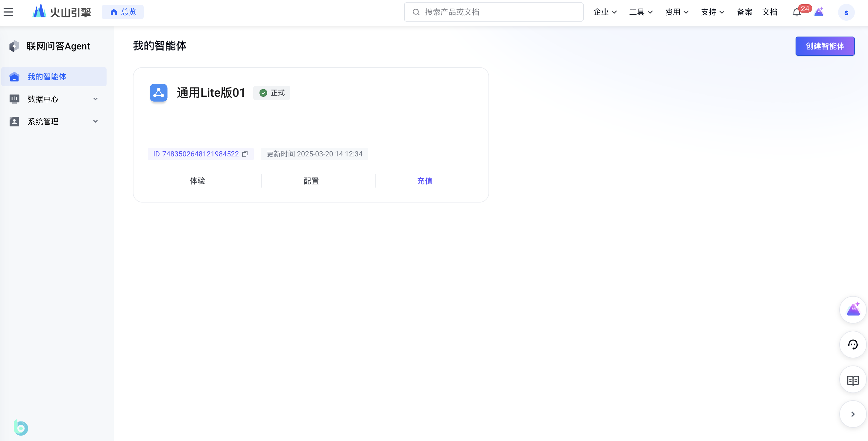Open the customer service headset icon
The width and height of the screenshot is (868, 441).
pyautogui.click(x=852, y=345)
